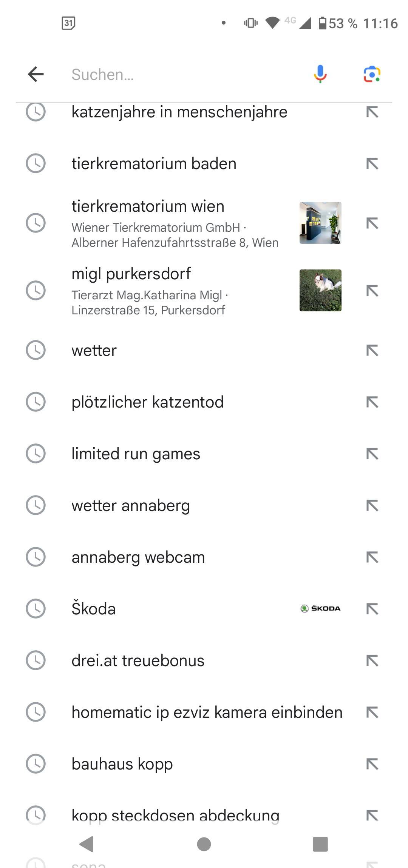Open 'homematic ip ezviz kamera einbinden' suggestion
408x868 pixels.
[207, 713]
